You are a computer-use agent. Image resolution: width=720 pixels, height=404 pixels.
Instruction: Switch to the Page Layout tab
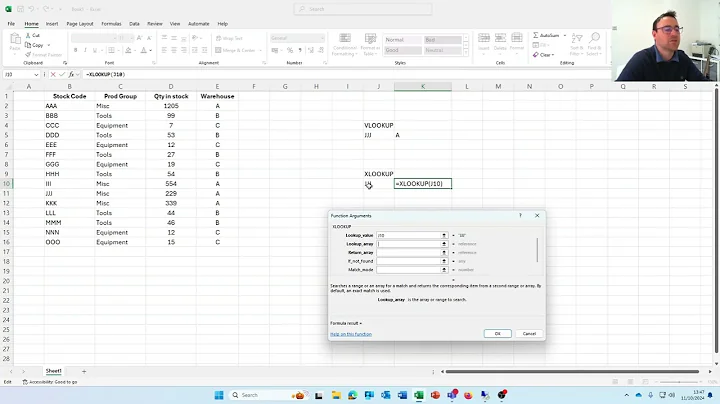point(80,23)
